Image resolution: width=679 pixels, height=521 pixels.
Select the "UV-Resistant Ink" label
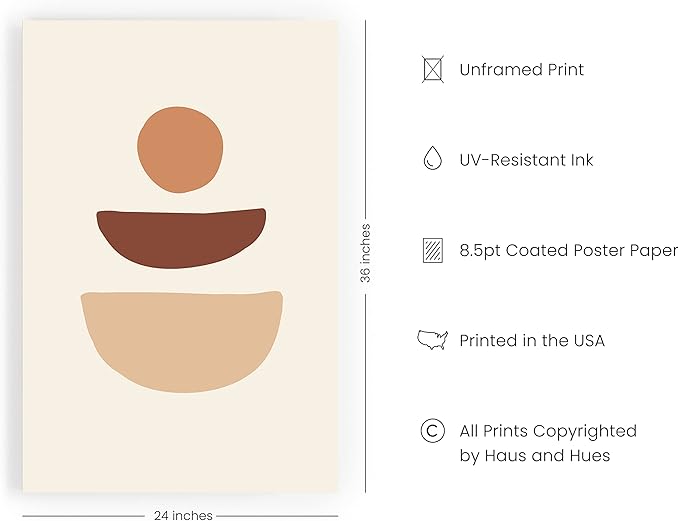click(x=526, y=160)
